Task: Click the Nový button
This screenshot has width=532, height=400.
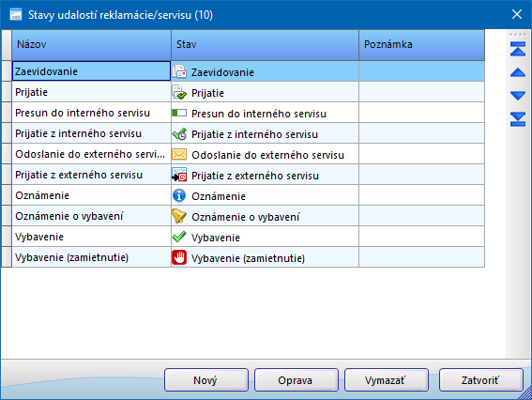Action: pos(206,380)
